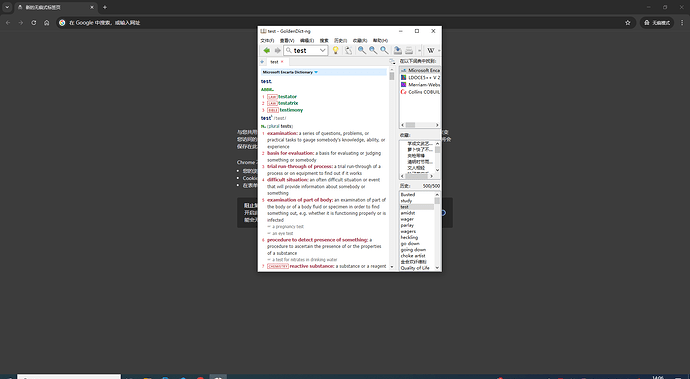Open the 文件(F) menu

(267, 40)
